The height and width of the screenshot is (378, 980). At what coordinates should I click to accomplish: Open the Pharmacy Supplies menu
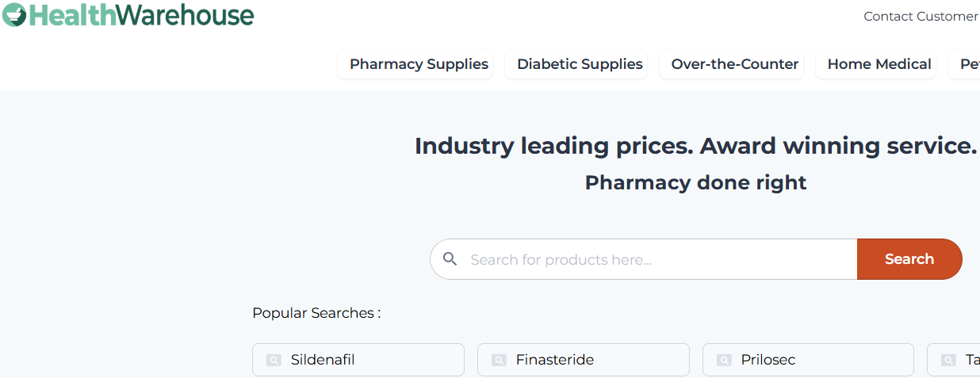[x=419, y=64]
